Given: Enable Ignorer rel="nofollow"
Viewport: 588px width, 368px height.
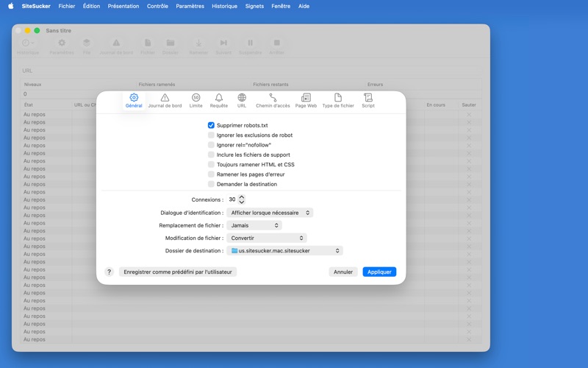Looking at the screenshot, I should pos(211,145).
